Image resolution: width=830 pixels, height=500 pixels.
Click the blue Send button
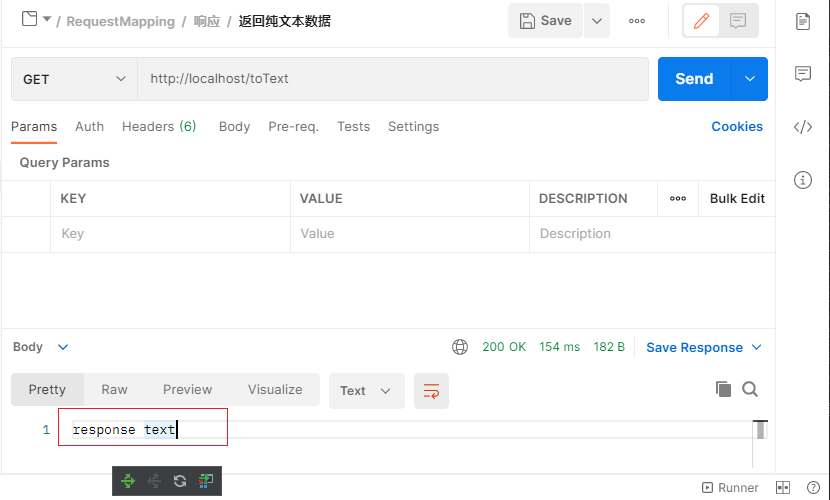pos(694,79)
